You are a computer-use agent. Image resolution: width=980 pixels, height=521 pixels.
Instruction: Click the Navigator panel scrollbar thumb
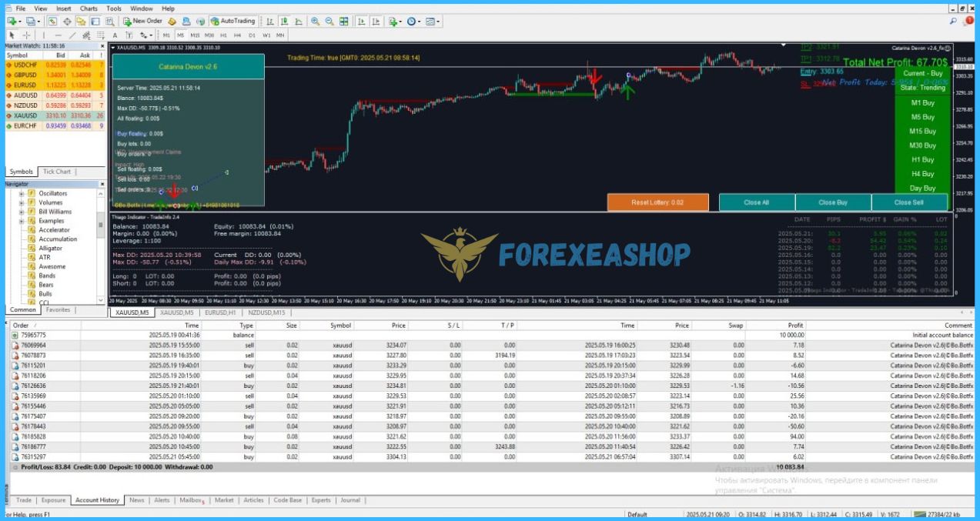[101, 225]
